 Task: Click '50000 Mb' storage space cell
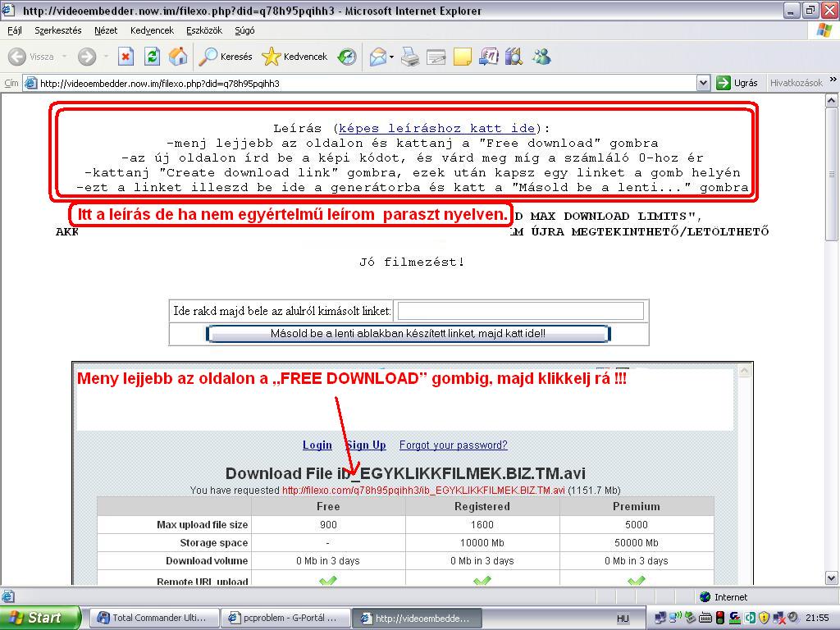[637, 543]
